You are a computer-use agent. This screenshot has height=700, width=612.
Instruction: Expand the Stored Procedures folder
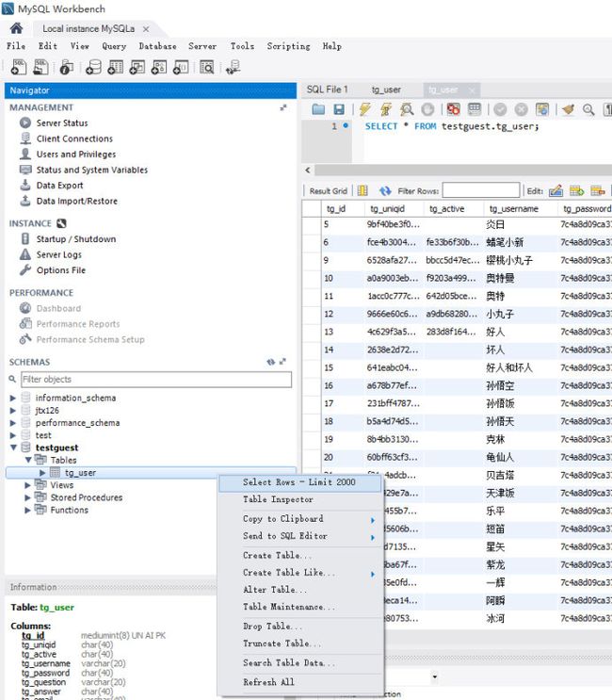point(27,497)
